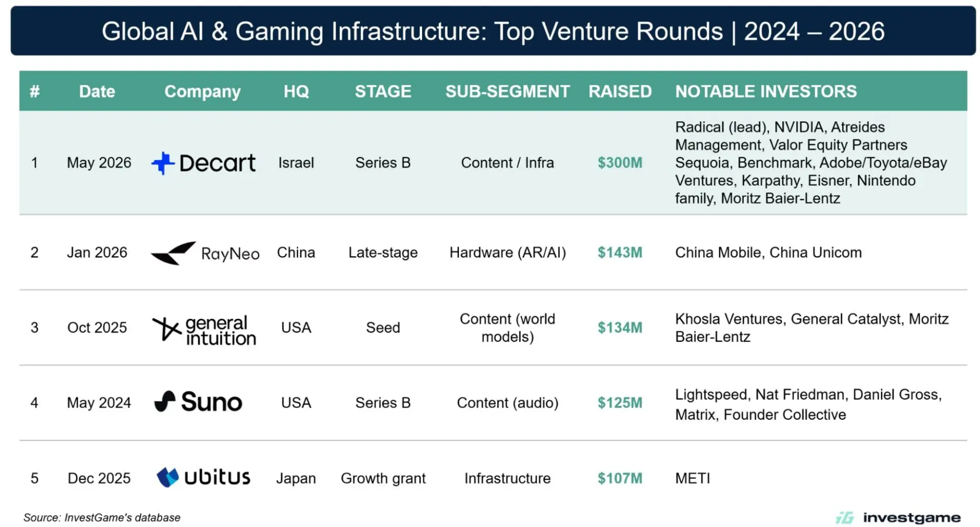Click the NOTABLE INVESTORS column header
The height and width of the screenshot is (527, 980).
766,91
